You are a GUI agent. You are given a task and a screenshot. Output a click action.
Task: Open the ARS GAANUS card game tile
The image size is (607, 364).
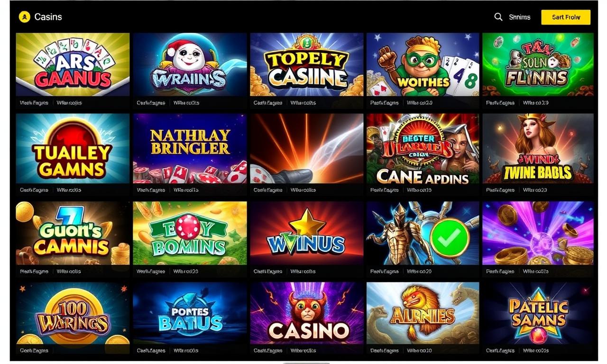[73, 64]
